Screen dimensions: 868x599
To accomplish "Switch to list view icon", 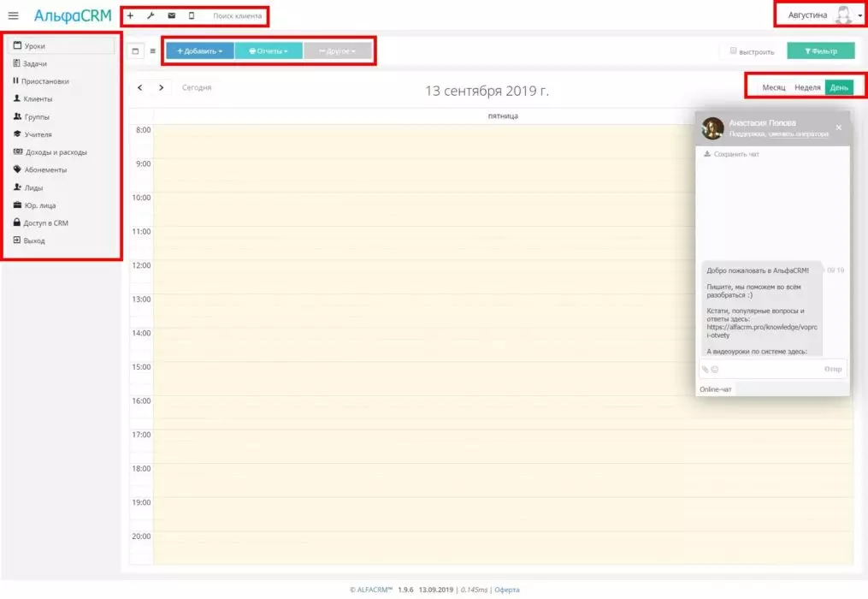I will point(153,51).
